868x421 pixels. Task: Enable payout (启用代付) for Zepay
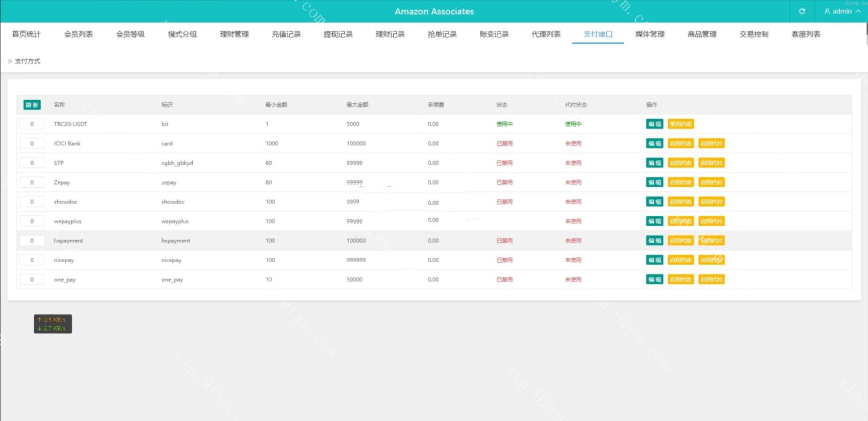click(711, 182)
